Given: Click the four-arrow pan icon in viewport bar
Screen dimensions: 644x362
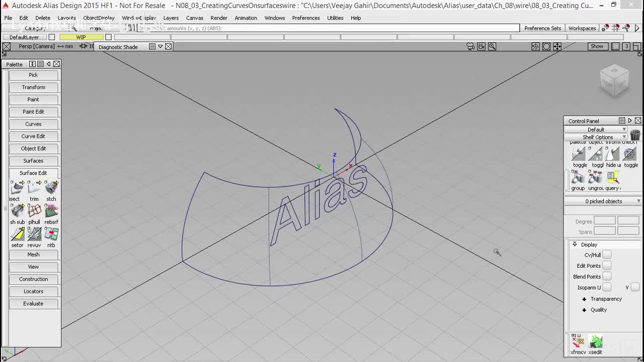Looking at the screenshot, I should (557, 46).
